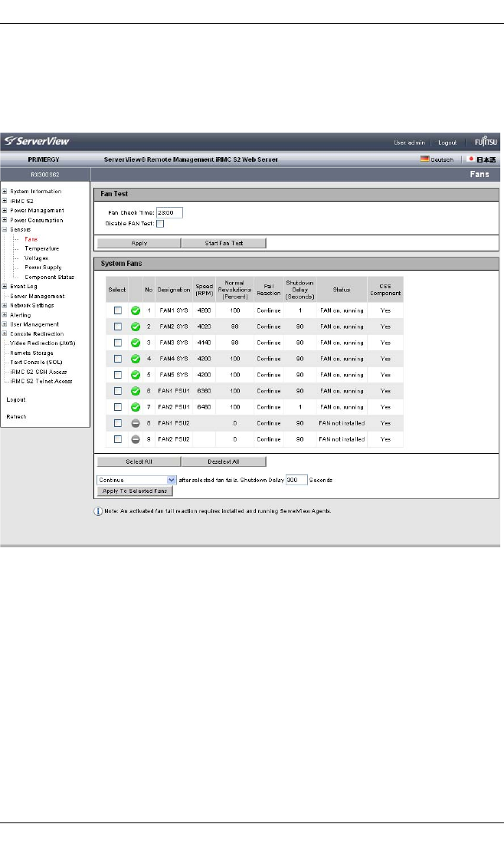Viewport: 504px width, 847px height.
Task: Open the Power Supply sensors page
Action: click(x=43, y=268)
